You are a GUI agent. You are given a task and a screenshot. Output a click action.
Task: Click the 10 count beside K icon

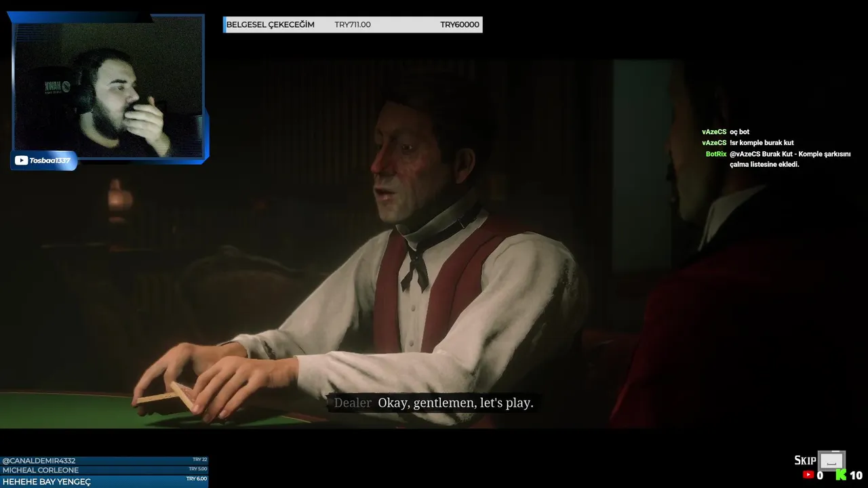coord(856,476)
